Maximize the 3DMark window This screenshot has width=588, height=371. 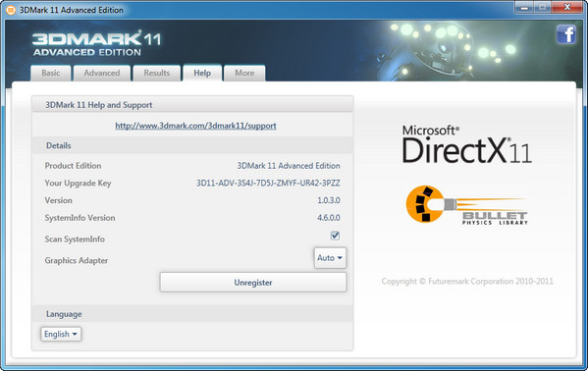click(x=542, y=8)
